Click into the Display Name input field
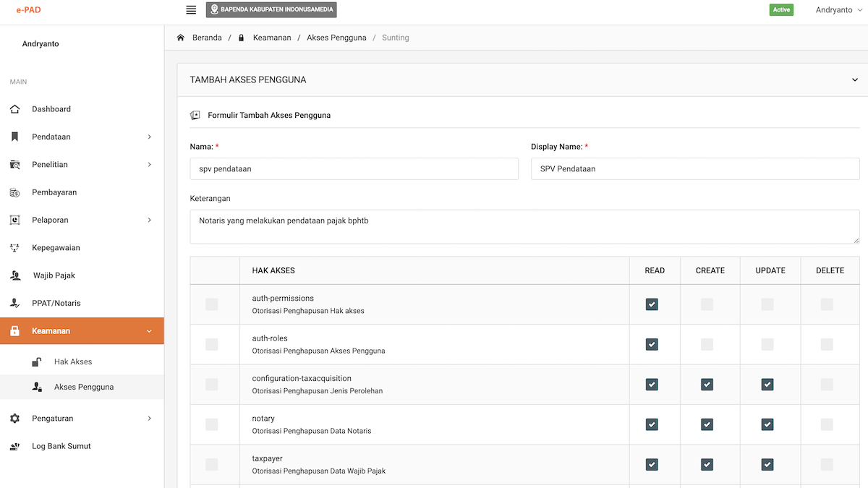Viewport: 868px width, 488px height. click(694, 168)
